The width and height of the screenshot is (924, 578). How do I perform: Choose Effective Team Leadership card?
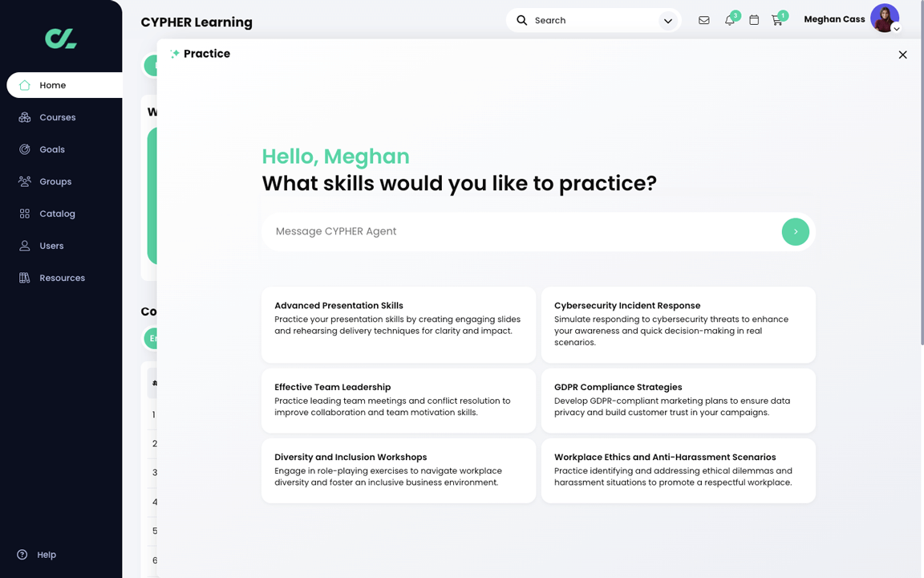tap(399, 401)
